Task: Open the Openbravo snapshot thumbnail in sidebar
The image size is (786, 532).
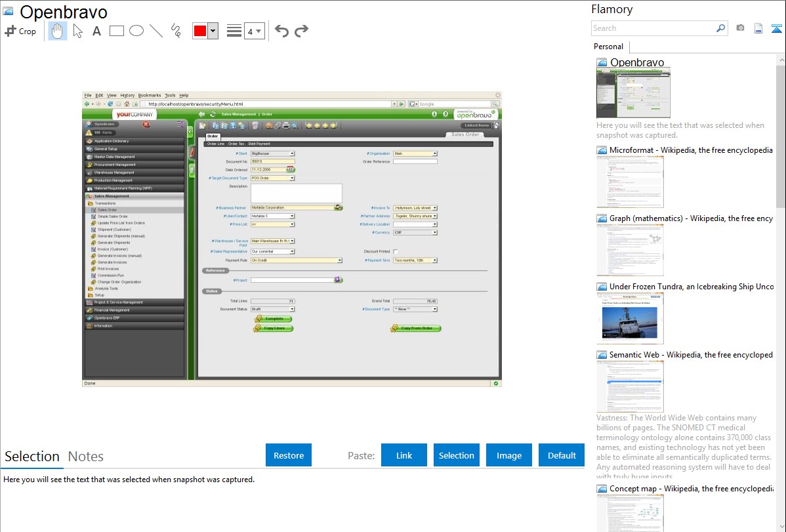Action: click(633, 93)
